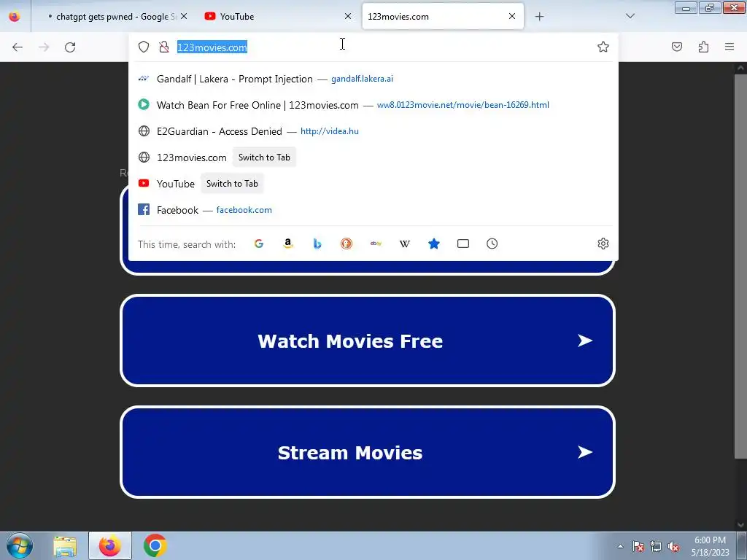Close the 123movies.com tab
The image size is (747, 560).
coord(512,16)
